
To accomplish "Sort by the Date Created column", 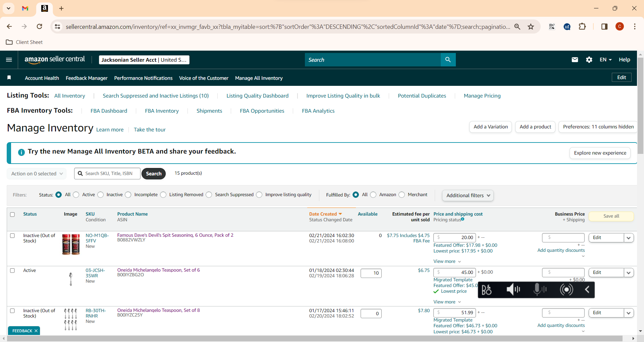I will pos(325,214).
